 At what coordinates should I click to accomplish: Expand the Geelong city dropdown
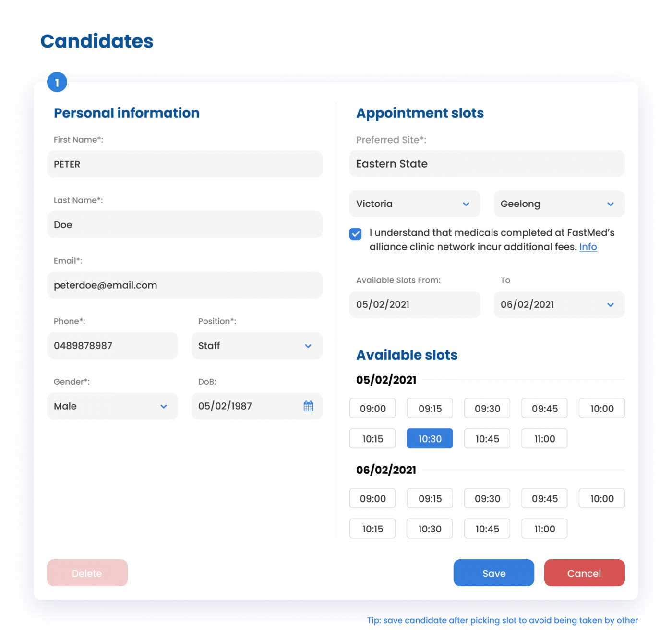(x=558, y=204)
